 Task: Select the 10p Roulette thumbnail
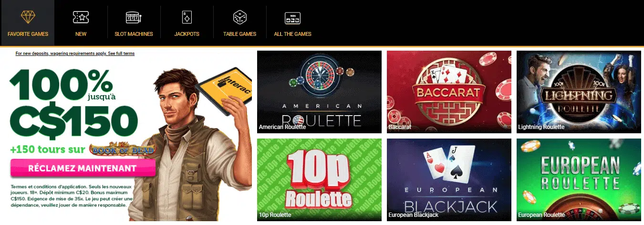point(319,180)
